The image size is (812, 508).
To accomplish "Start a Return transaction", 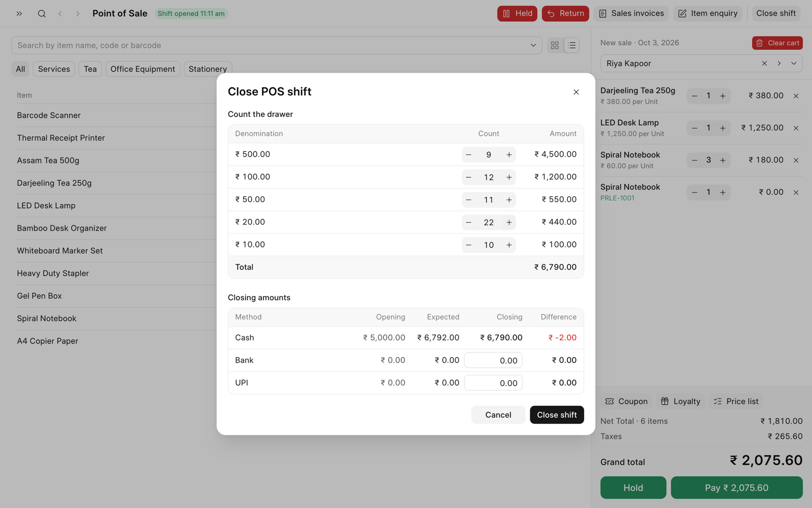I will [565, 14].
